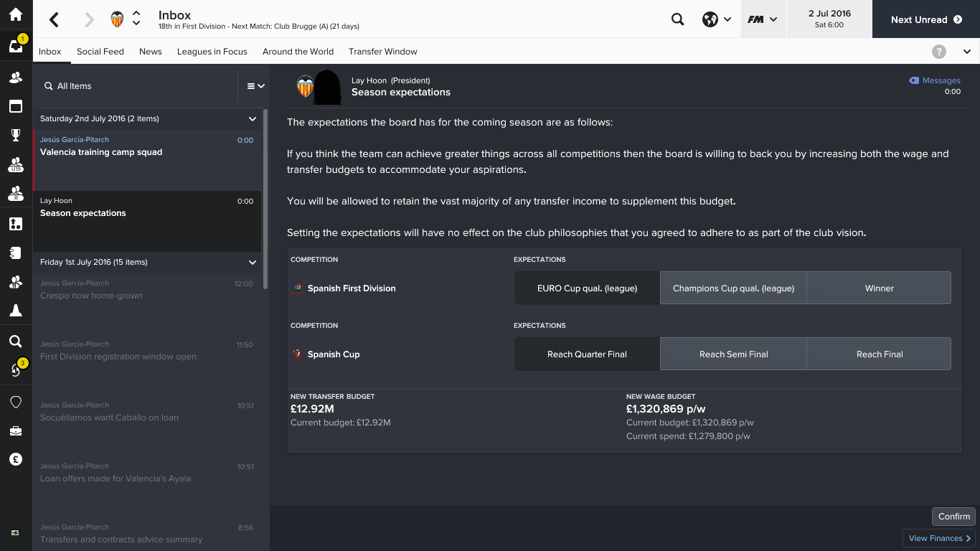Open the Scouting search sidebar icon
Screen dimensions: 980x551
click(x=16, y=342)
